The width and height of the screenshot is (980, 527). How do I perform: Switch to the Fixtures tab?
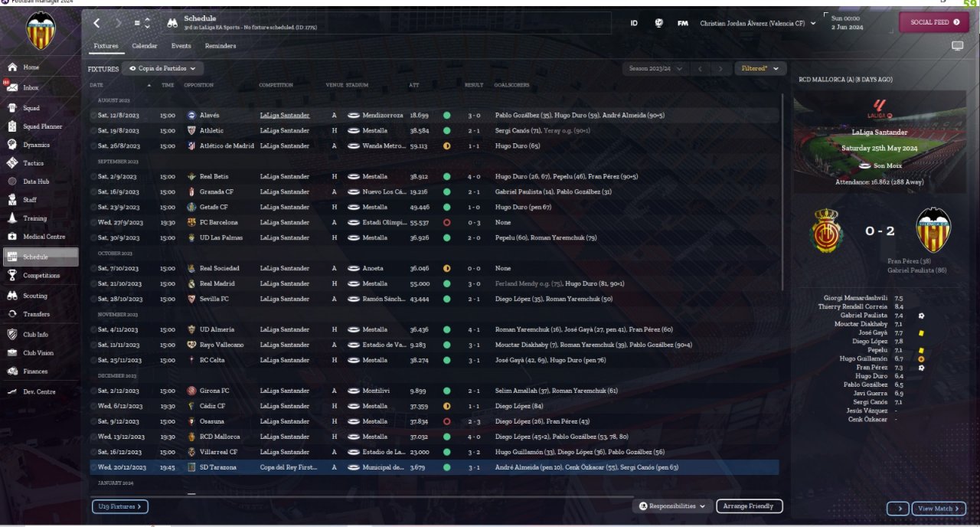coord(106,46)
